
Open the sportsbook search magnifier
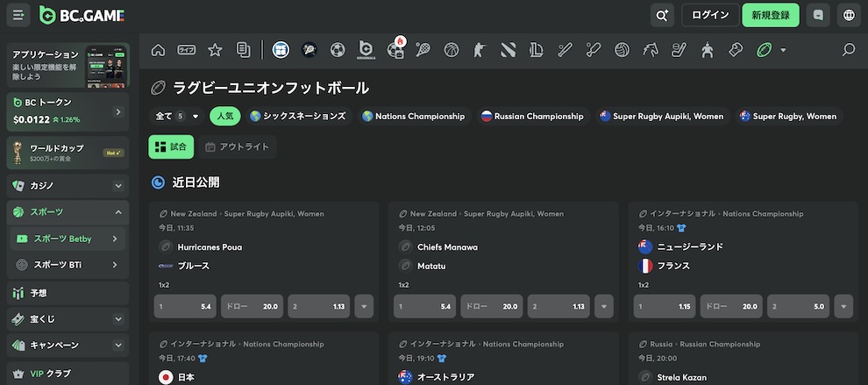[848, 50]
